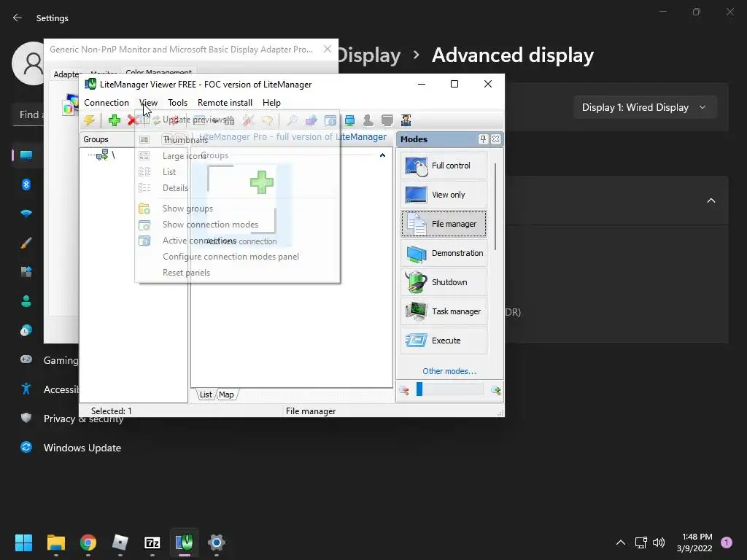Select Shutdown mode
Image resolution: width=747 pixels, height=560 pixels.
[444, 282]
